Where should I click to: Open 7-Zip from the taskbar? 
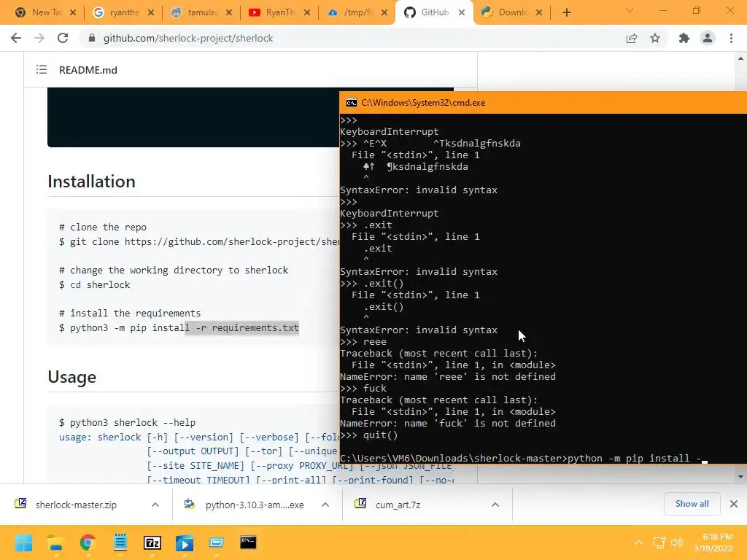point(152,542)
